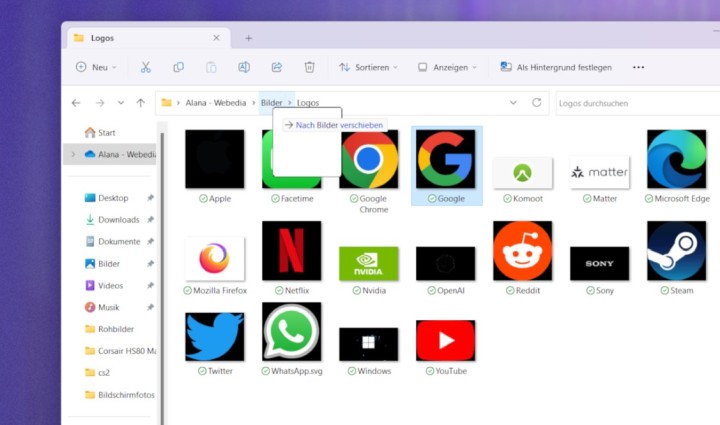This screenshot has width=720, height=425.
Task: Expand the Neu new item menu
Action: [96, 67]
